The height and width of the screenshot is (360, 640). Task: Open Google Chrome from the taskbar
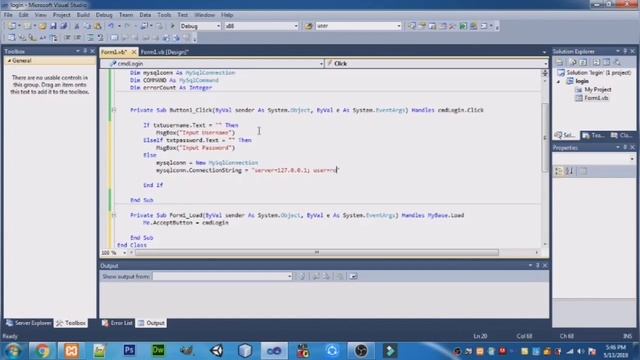click(42, 351)
